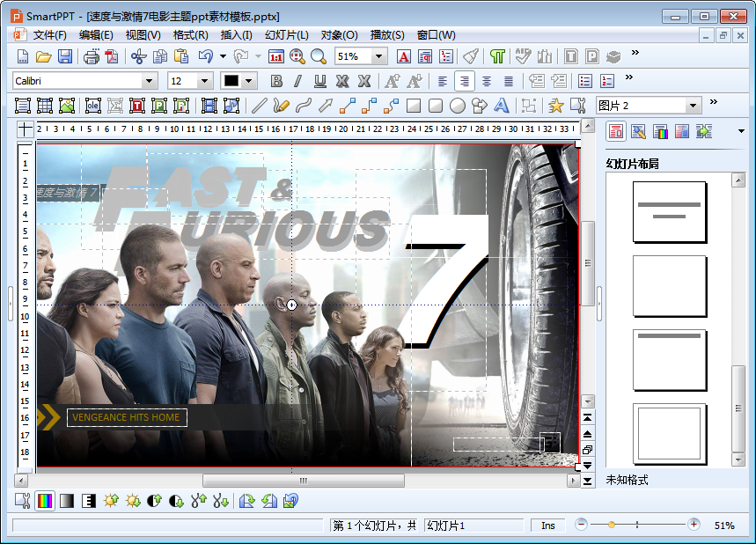Expand more standard toolbar buttons chevron

coord(635,53)
